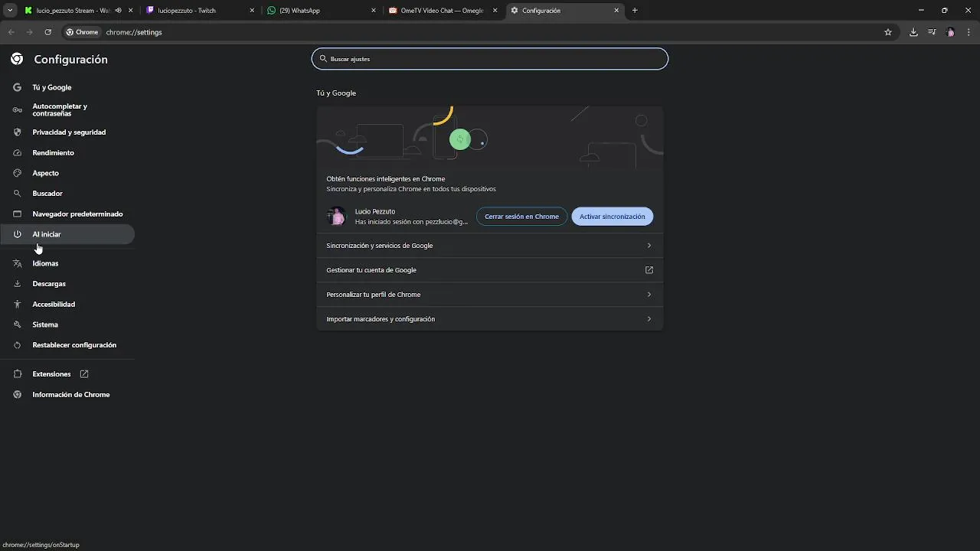Click the profile avatar in Chrome toolbar
The height and width of the screenshot is (551, 980).
point(951,32)
